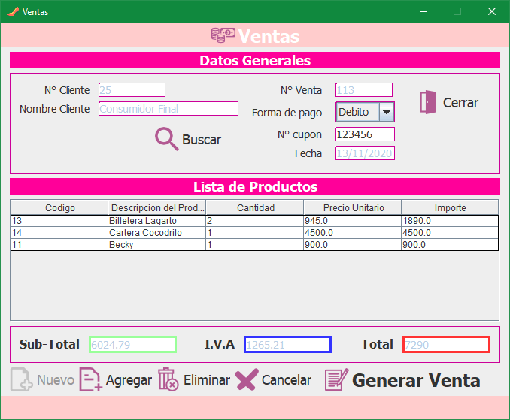Viewport: 510px width, 420px height.
Task: Click the Importe column header
Action: 450,207
